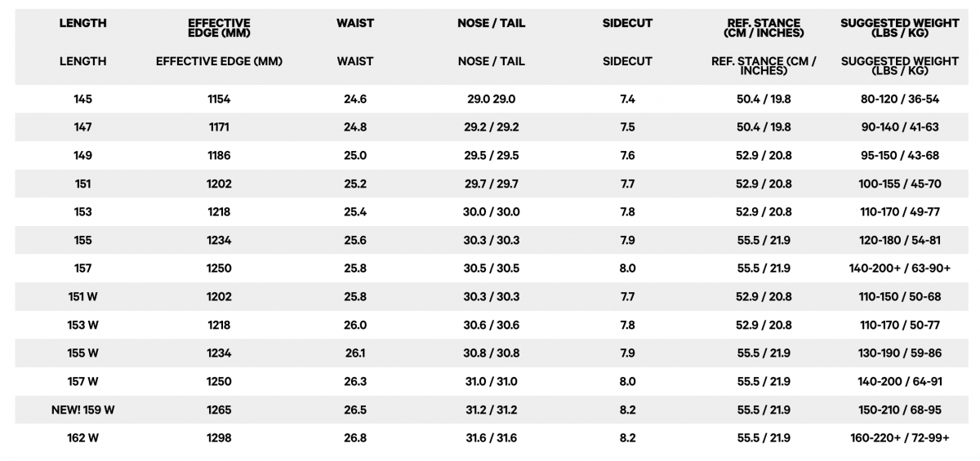Select the 1154 effective edge value
The image size is (980, 461).
pos(219,99)
